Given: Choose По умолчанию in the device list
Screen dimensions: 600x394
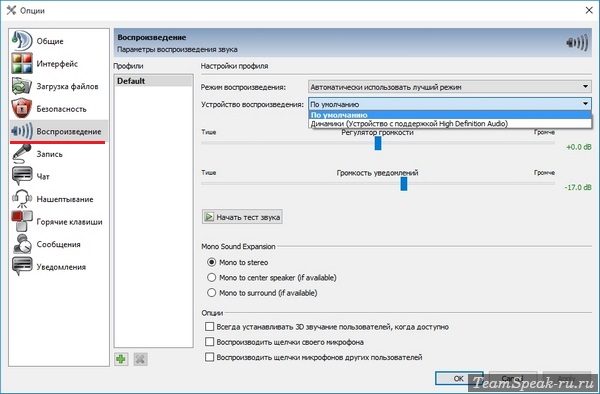Looking at the screenshot, I should click(x=450, y=115).
